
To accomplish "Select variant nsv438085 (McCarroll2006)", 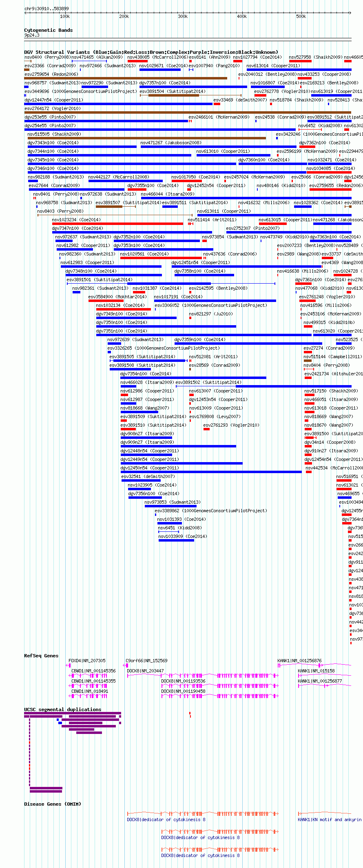I will pyautogui.click(x=158, y=57).
